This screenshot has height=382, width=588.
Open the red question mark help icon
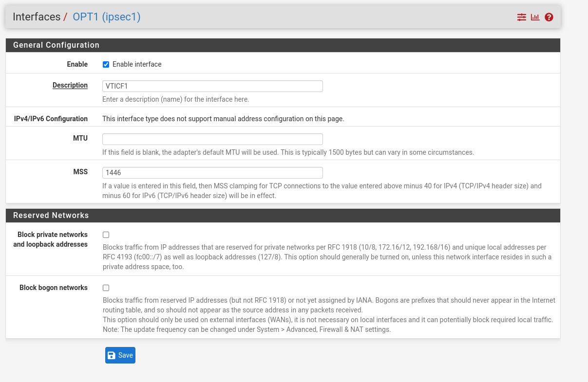point(549,17)
